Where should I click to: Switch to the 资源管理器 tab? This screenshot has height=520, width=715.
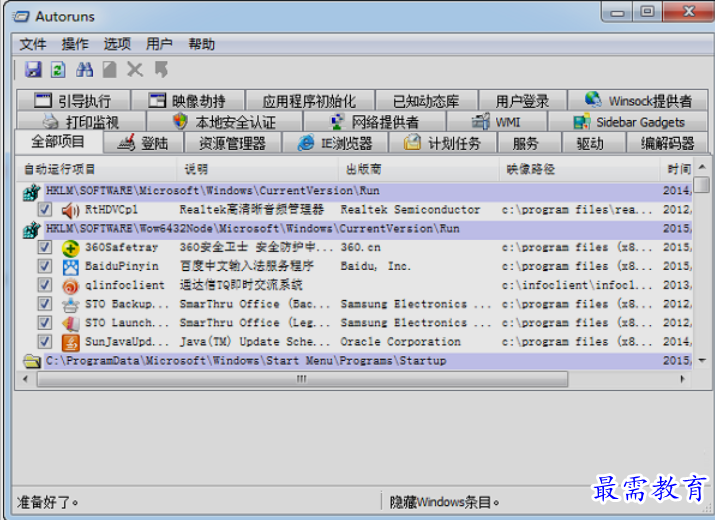pyautogui.click(x=233, y=143)
